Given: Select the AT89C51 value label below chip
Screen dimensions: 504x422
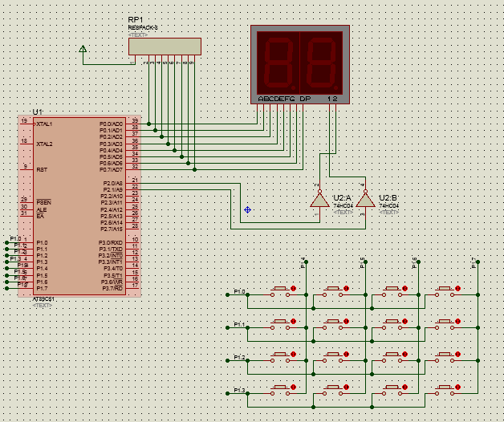Looking at the screenshot, I should point(43,299).
